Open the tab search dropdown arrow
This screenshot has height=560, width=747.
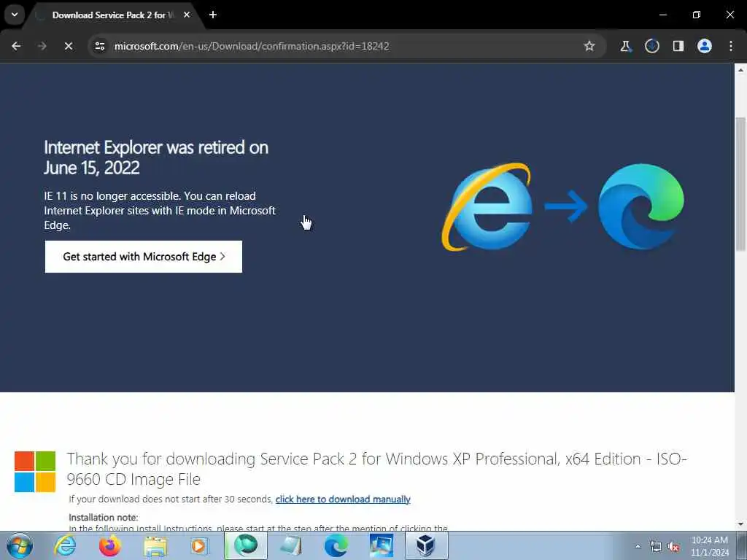15,15
